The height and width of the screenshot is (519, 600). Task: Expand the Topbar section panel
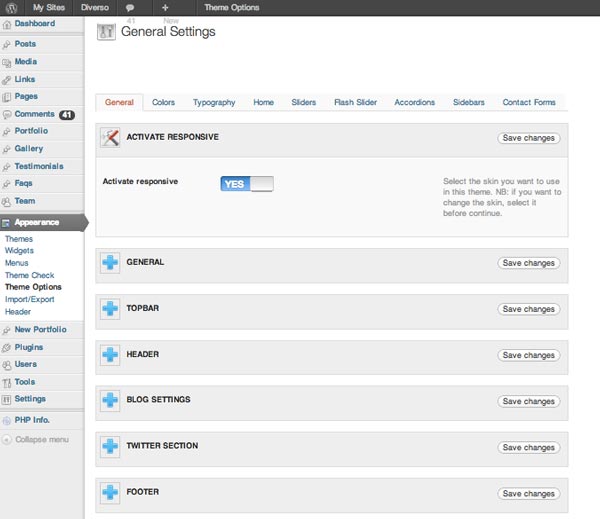[x=110, y=309]
